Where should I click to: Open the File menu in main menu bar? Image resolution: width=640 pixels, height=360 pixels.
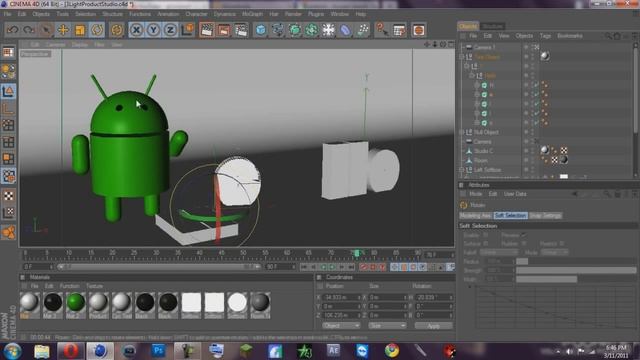(x=7, y=14)
